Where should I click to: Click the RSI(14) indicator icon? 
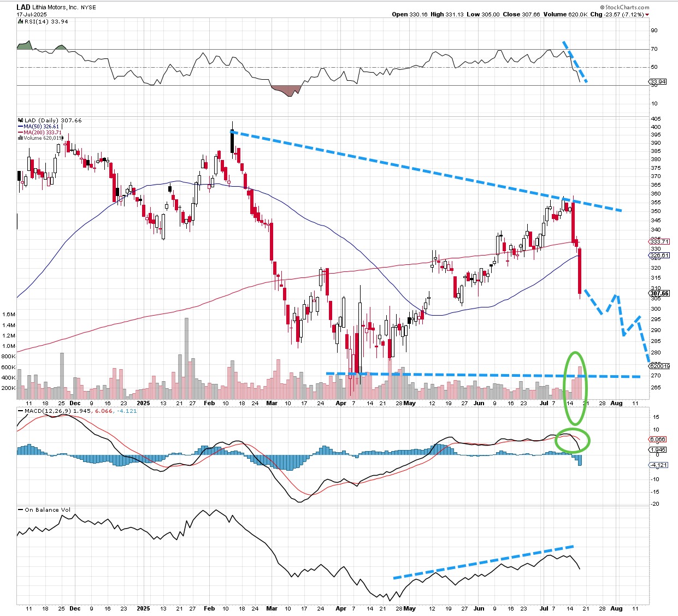pyautogui.click(x=19, y=22)
